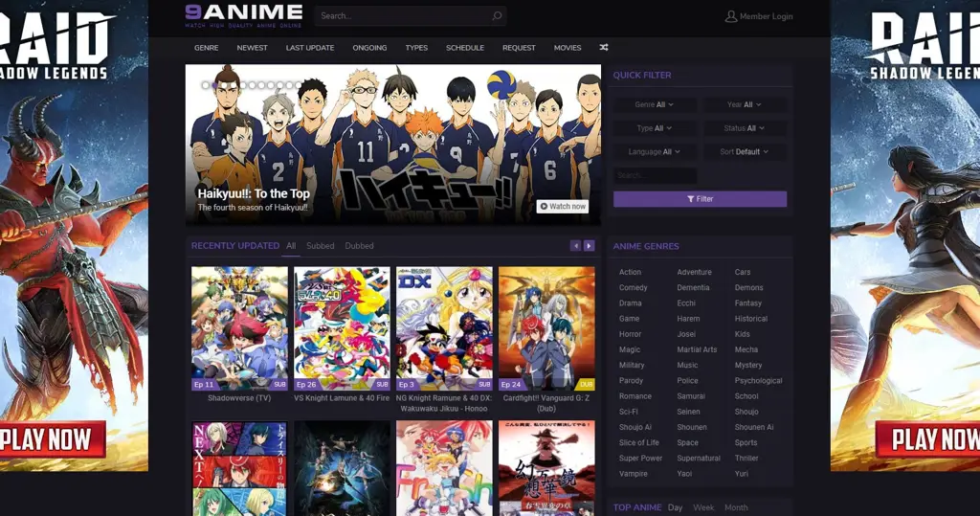Open the Status filter dropdown
The width and height of the screenshot is (980, 516).
click(744, 128)
